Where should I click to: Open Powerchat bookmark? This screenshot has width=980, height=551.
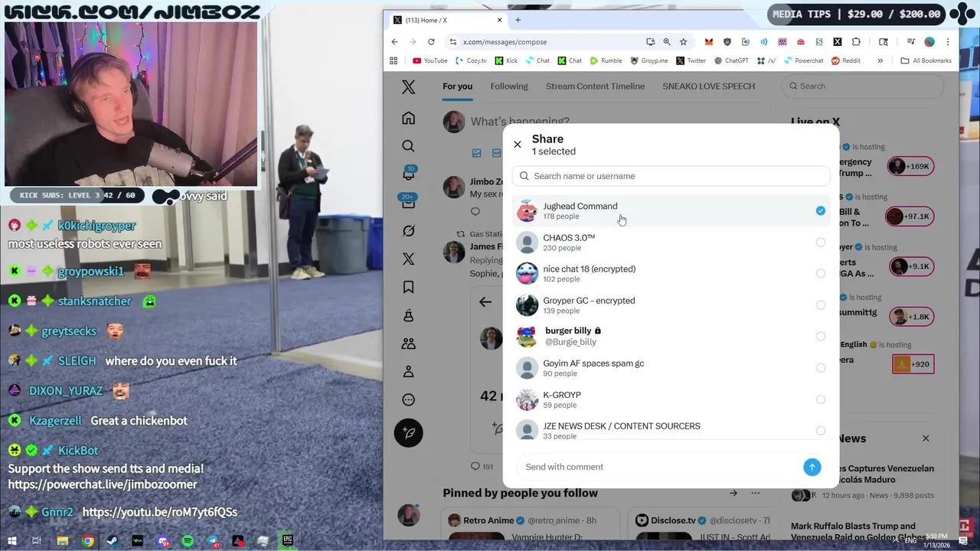point(802,60)
